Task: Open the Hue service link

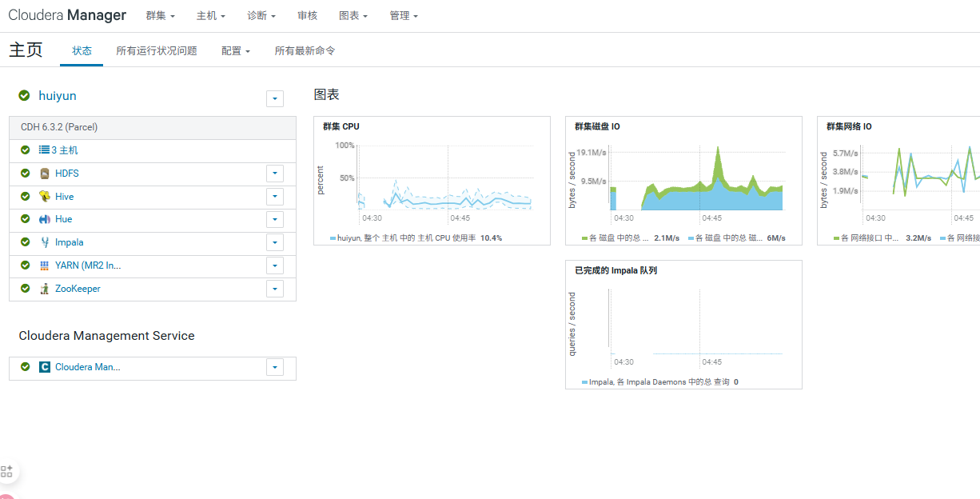Action: point(64,219)
